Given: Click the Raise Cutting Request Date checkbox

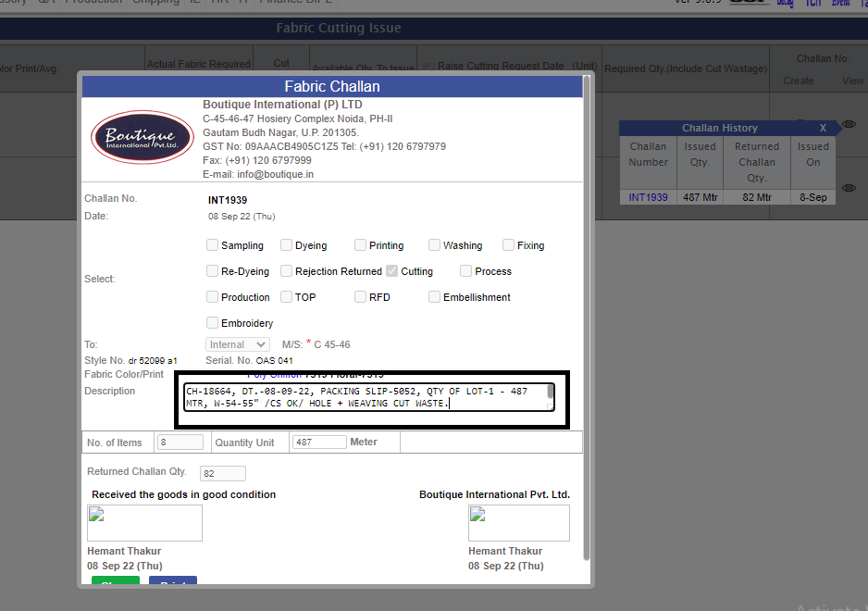Looking at the screenshot, I should (428, 67).
